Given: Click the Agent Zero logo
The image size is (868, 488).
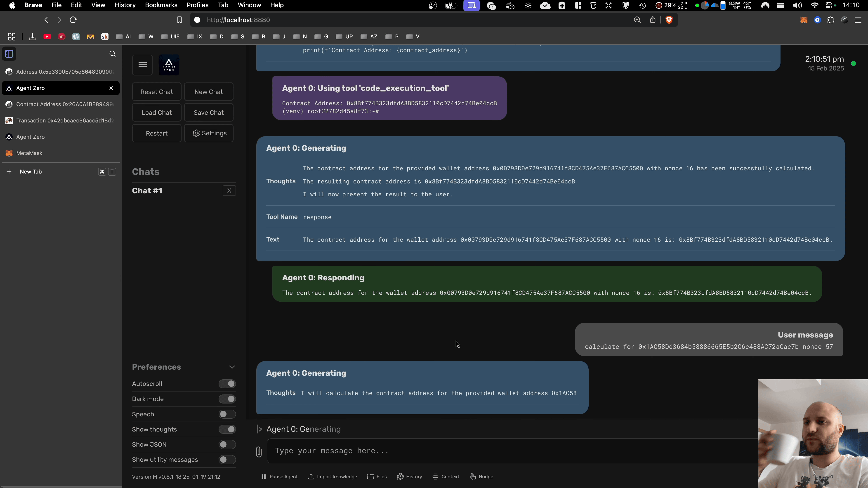Looking at the screenshot, I should coord(169,65).
